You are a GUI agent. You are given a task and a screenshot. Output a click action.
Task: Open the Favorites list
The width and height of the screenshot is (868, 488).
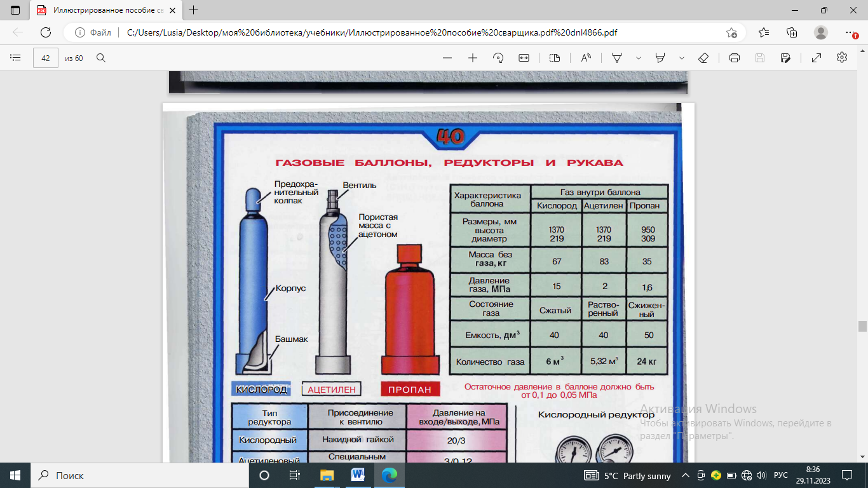click(x=764, y=32)
